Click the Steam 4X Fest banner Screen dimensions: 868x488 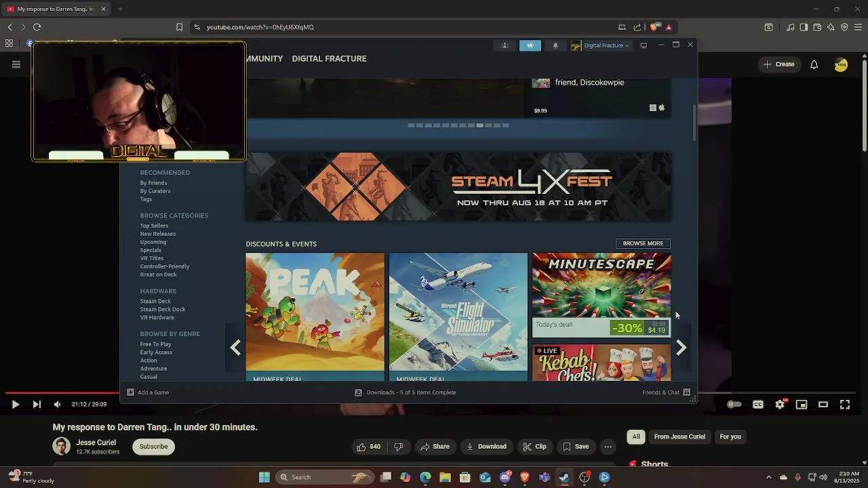click(x=458, y=187)
